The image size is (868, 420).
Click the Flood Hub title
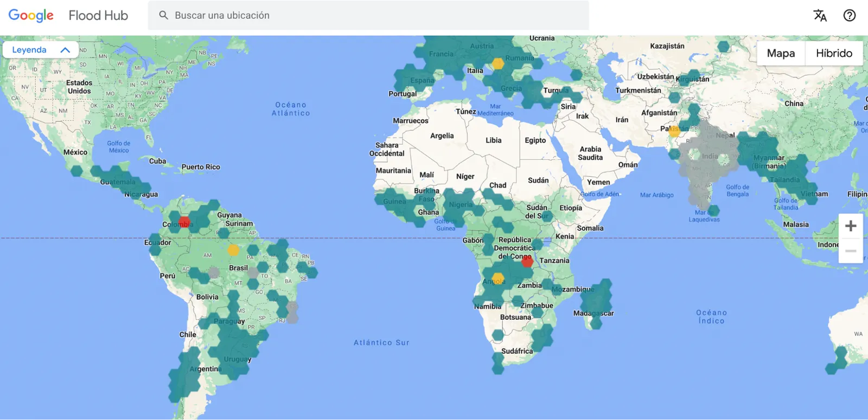coord(98,15)
